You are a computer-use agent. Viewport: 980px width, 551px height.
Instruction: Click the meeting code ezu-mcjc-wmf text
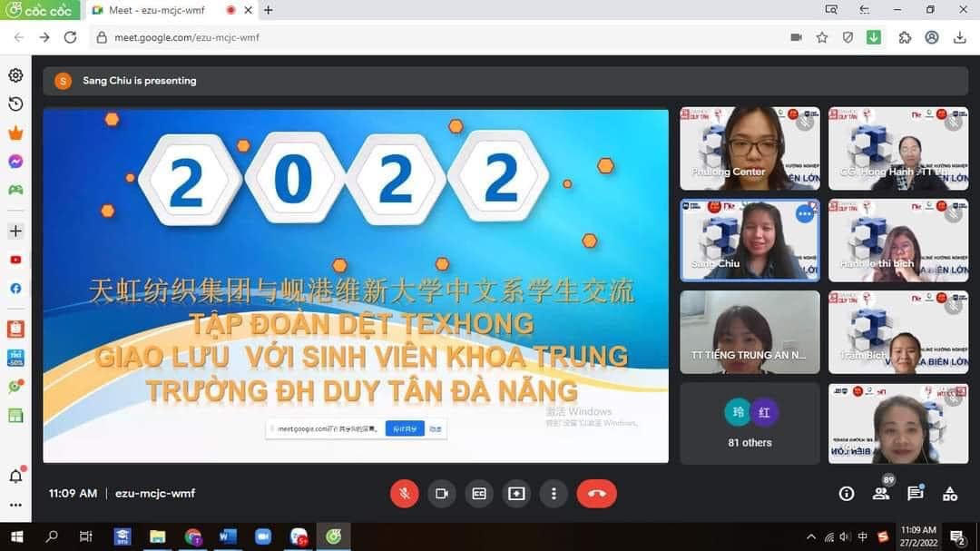click(155, 494)
